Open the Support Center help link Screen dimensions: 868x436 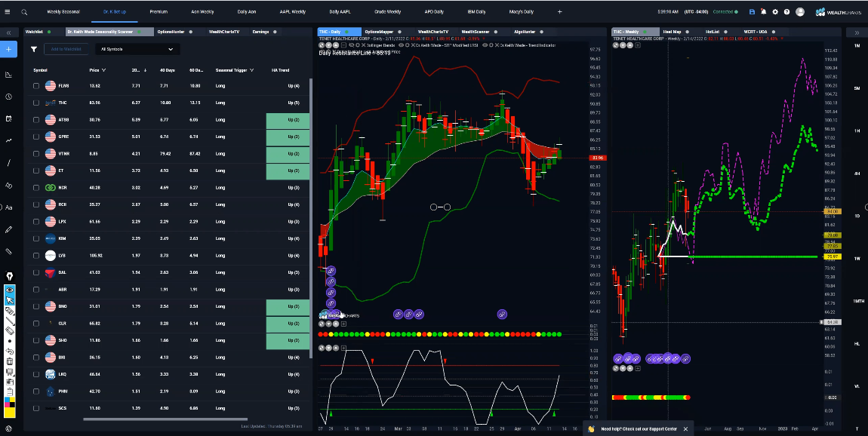[639, 428]
